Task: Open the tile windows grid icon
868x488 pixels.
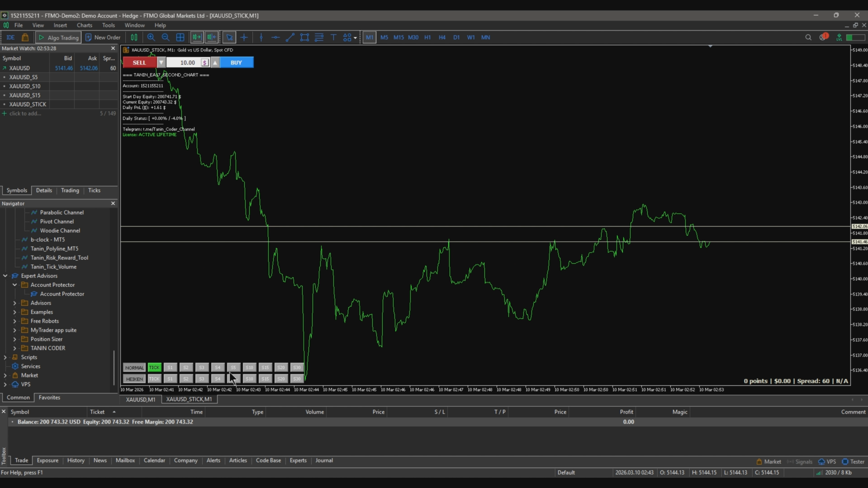Action: coord(180,38)
